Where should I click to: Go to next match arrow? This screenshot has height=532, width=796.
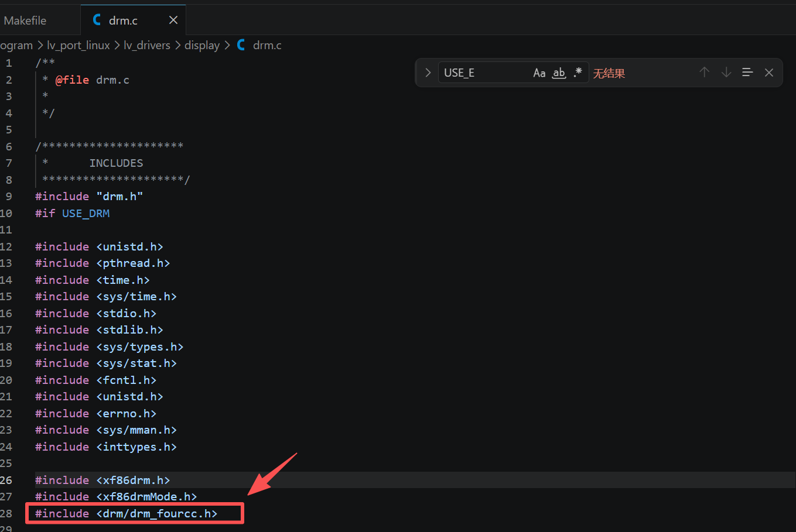coord(726,72)
